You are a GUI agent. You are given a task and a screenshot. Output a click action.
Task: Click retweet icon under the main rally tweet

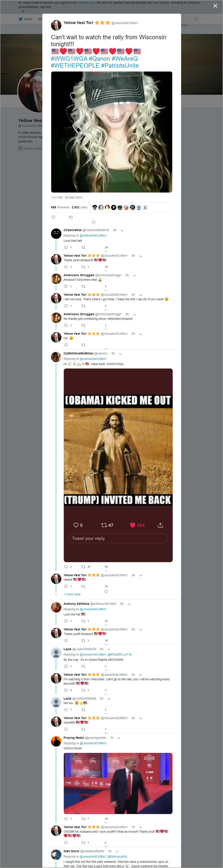(x=71, y=217)
